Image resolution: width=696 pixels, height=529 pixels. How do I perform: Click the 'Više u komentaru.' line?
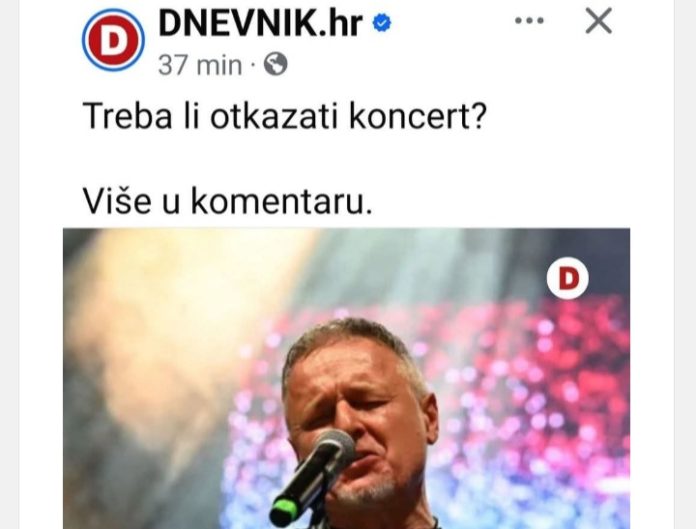click(x=227, y=201)
